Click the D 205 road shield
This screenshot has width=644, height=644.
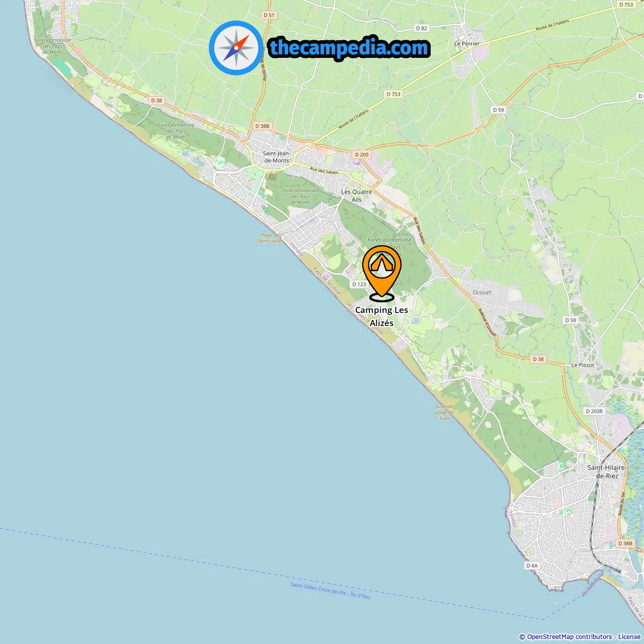click(361, 154)
